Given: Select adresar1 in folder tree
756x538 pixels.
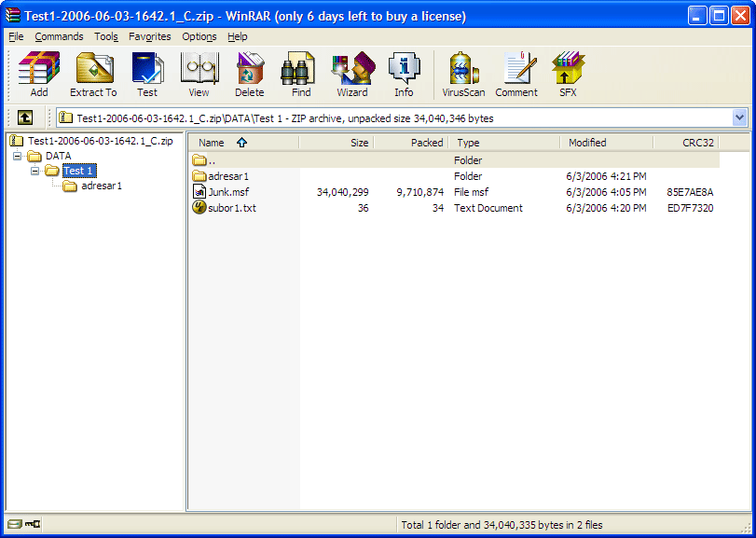Looking at the screenshot, I should point(102,186).
